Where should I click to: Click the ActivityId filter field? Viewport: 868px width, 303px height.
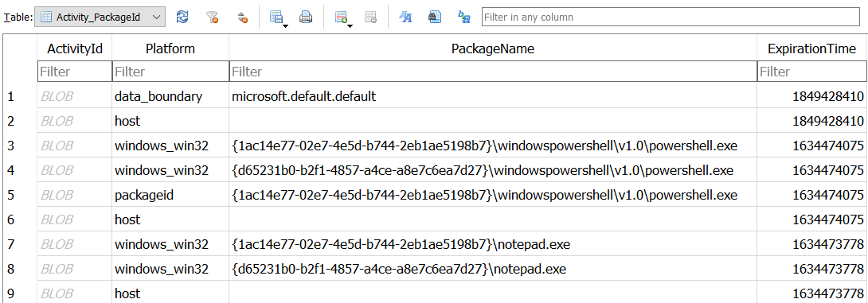pyautogui.click(x=75, y=72)
